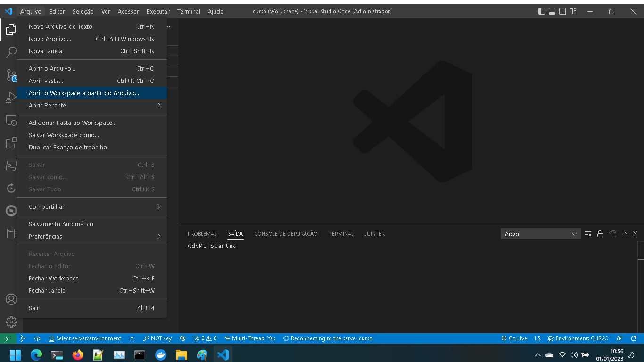Open the Terminal menu
This screenshot has width=644, height=362.
pyautogui.click(x=189, y=11)
